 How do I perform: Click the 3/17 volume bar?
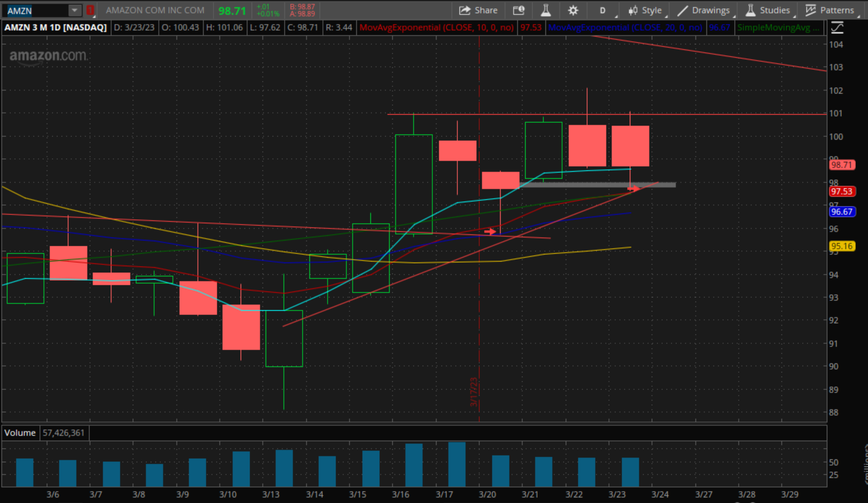click(x=457, y=464)
